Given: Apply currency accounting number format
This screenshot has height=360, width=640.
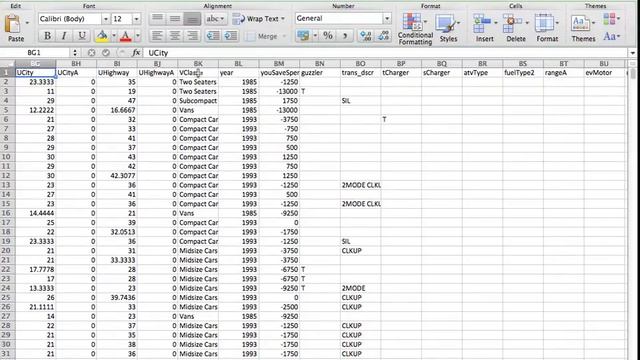Looking at the screenshot, I should click(303, 36).
